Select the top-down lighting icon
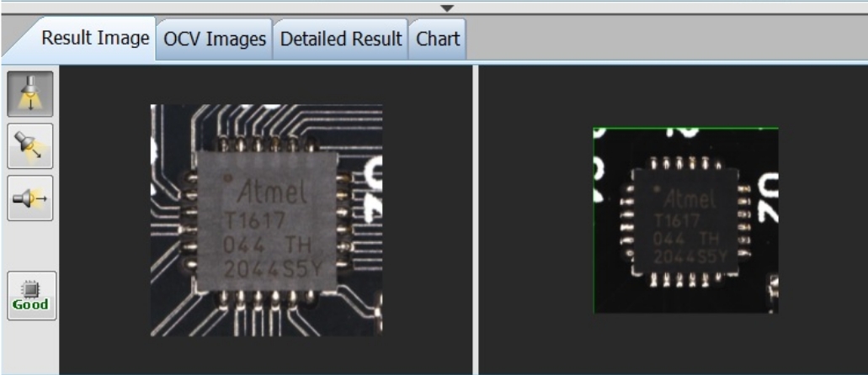Screen dimensions: 868x375 pyautogui.click(x=30, y=93)
